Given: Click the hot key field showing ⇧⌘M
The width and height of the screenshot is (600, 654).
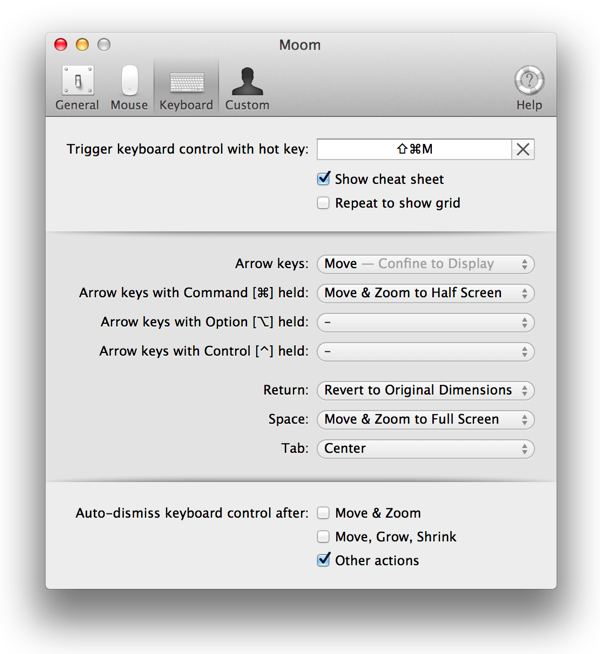Looking at the screenshot, I should pos(414,149).
